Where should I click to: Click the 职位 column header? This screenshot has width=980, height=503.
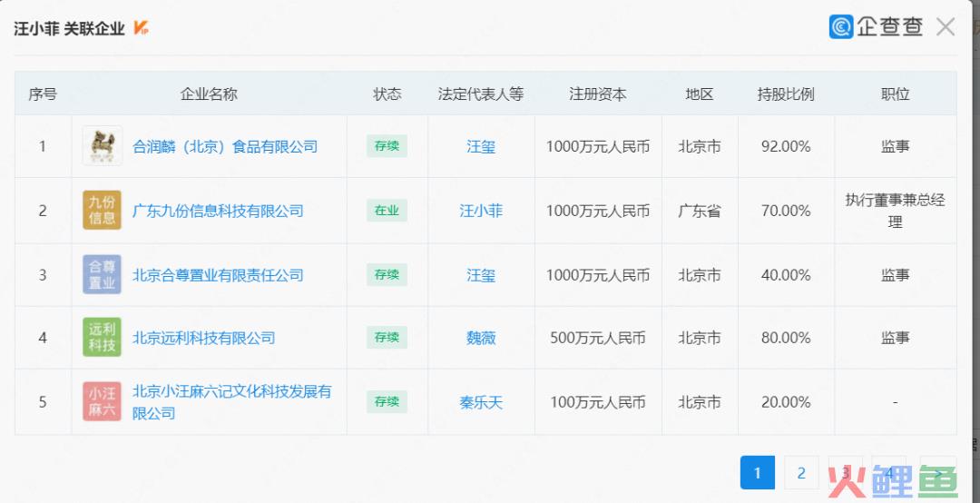tap(895, 94)
